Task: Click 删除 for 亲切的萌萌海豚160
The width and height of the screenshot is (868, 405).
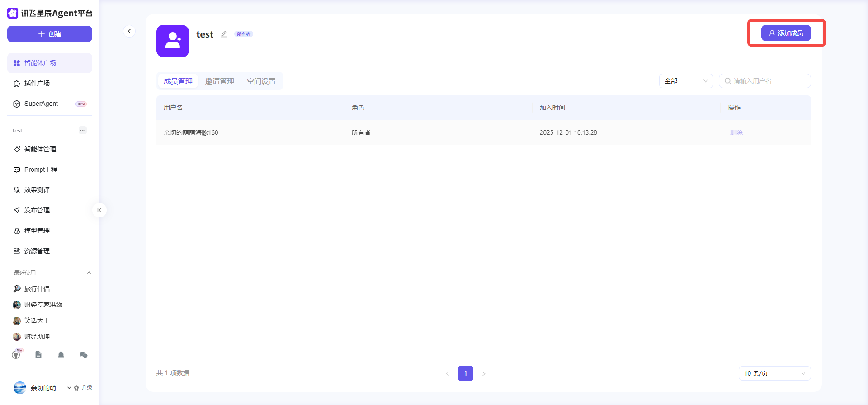Action: tap(736, 132)
